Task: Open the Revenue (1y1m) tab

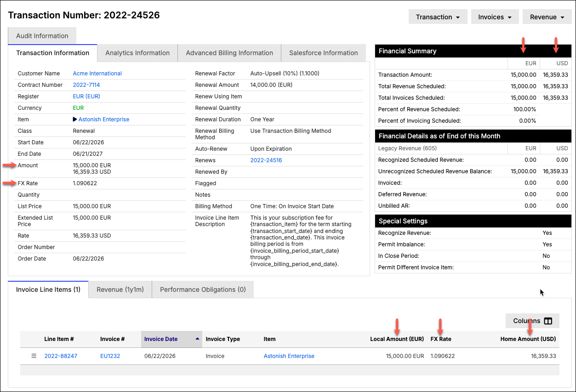Action: (x=120, y=290)
